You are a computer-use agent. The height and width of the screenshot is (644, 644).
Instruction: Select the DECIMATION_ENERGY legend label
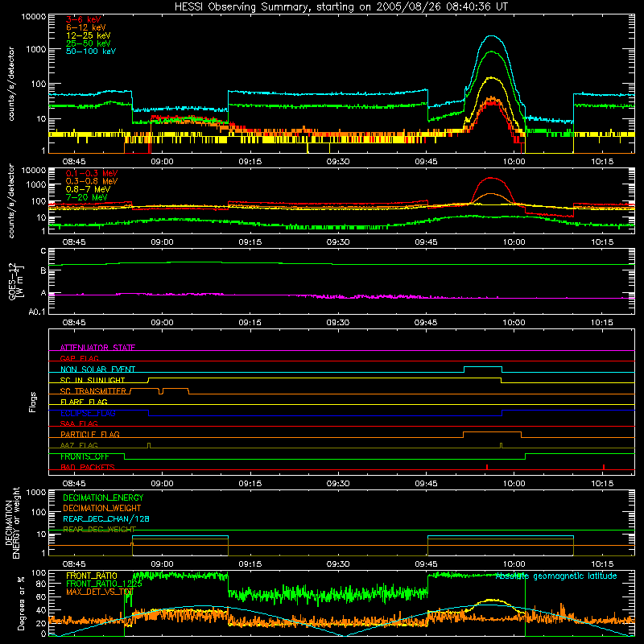[103, 497]
